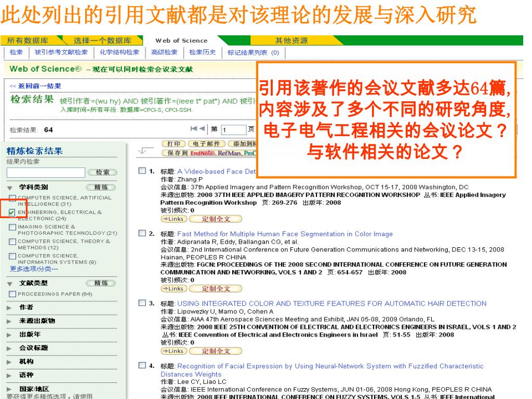Screen dimensions: 532x399
Task: Open title A Video-based Face Det... link
Action: (x=217, y=171)
